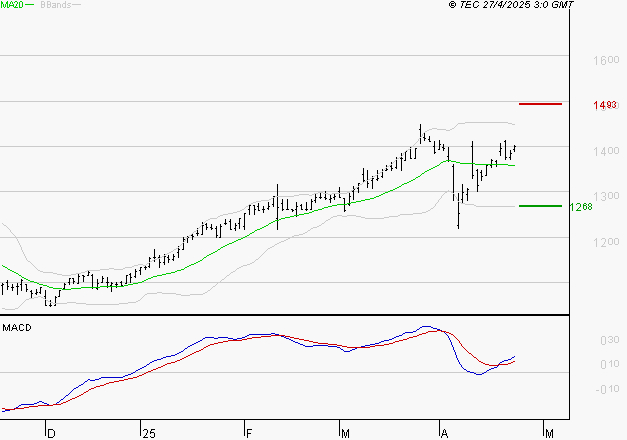Click the MA20 legend label

tap(12, 4)
